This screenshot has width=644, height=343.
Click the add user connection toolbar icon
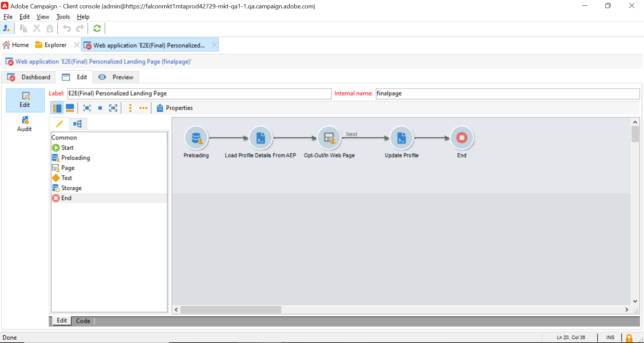point(6,29)
